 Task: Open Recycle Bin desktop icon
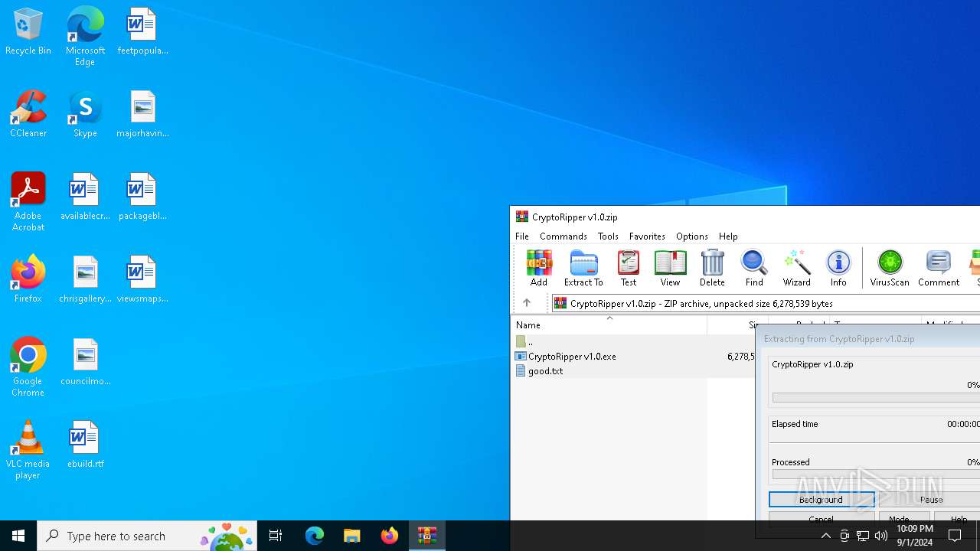click(28, 32)
